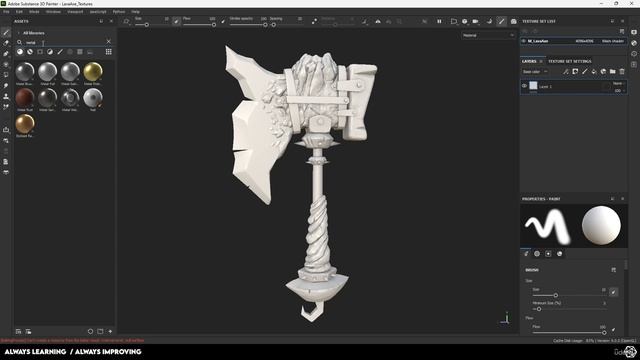Switch to the Layers tab

click(529, 61)
